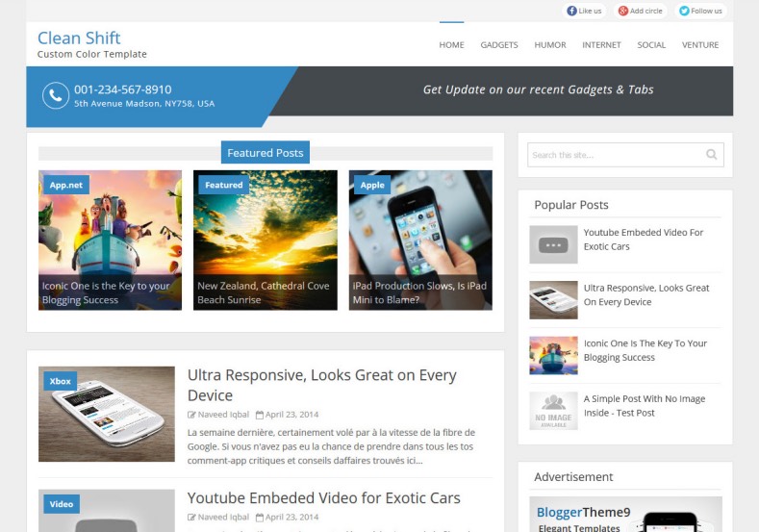759x532 pixels.
Task: Click popular post 'Ultra Responsive, Looks Great On Every Device'
Action: (646, 294)
